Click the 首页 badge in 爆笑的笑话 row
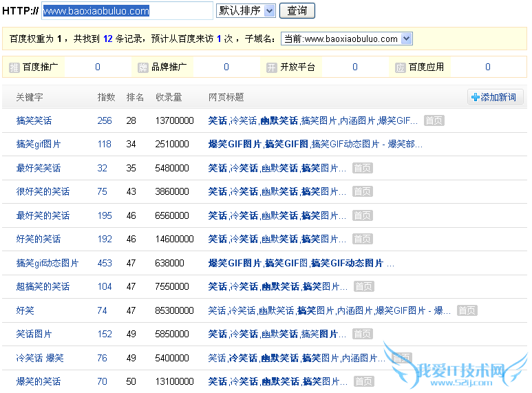The height and width of the screenshot is (393, 532). point(363,381)
